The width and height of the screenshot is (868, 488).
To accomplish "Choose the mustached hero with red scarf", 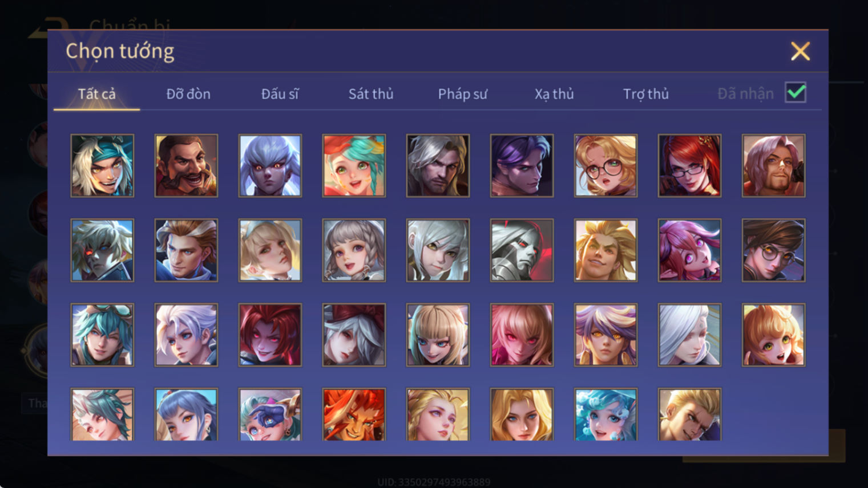I will coord(186,166).
